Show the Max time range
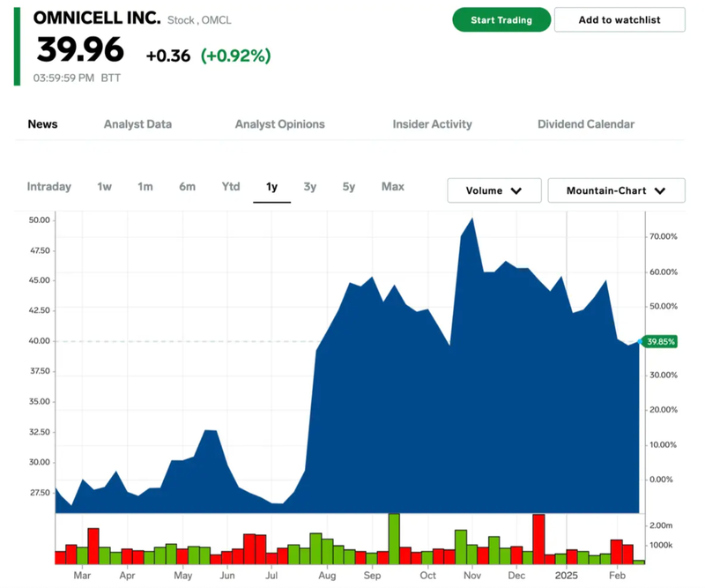Screen dimensions: 705x588 393,187
